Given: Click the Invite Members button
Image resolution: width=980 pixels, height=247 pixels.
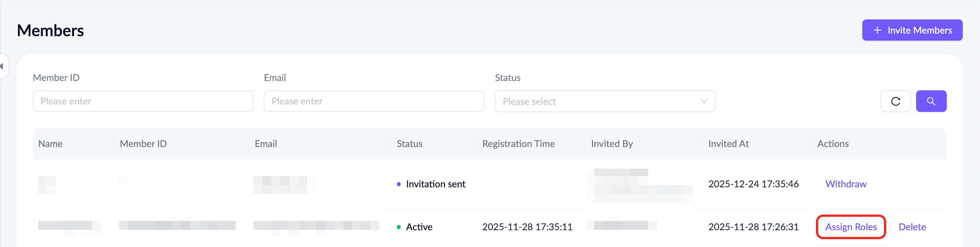Looking at the screenshot, I should click(x=912, y=30).
